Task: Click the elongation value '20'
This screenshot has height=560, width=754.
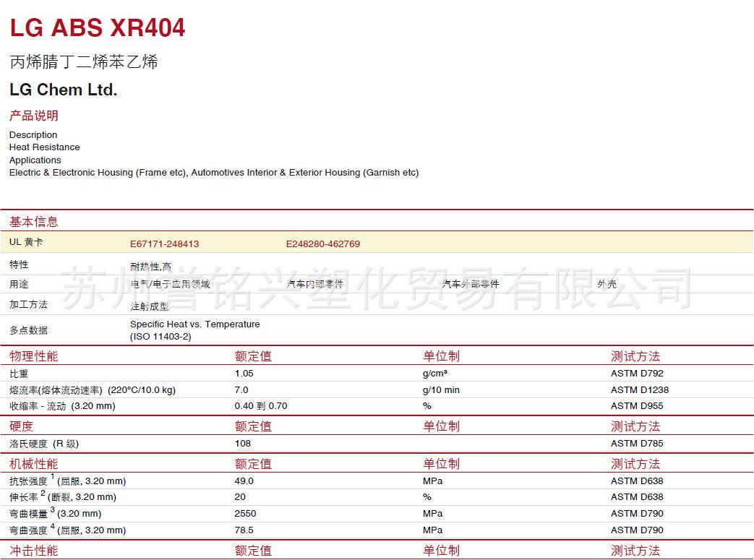Action: [x=240, y=497]
